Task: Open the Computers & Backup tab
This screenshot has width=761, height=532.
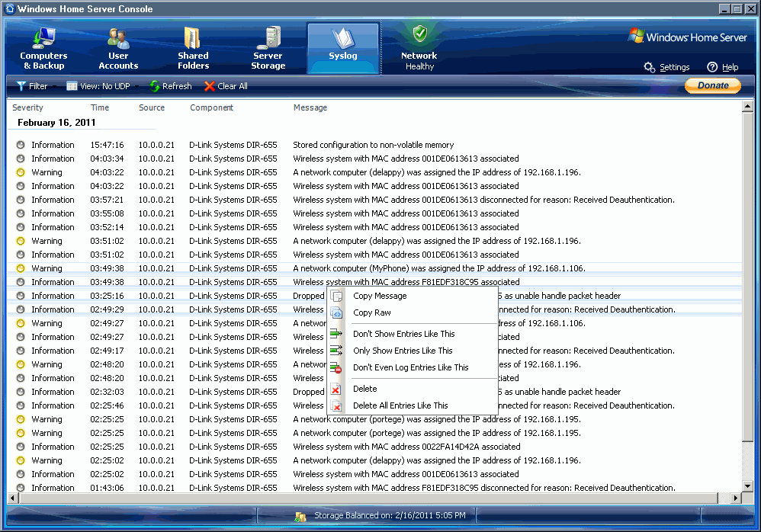Action: (43, 49)
